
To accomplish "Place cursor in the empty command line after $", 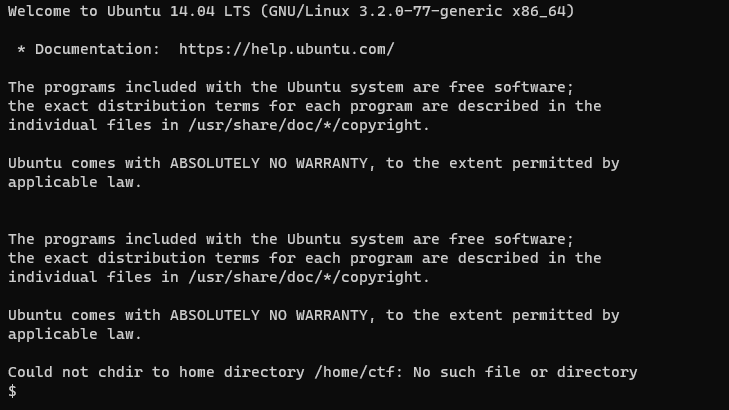I will pyautogui.click(x=372, y=391).
